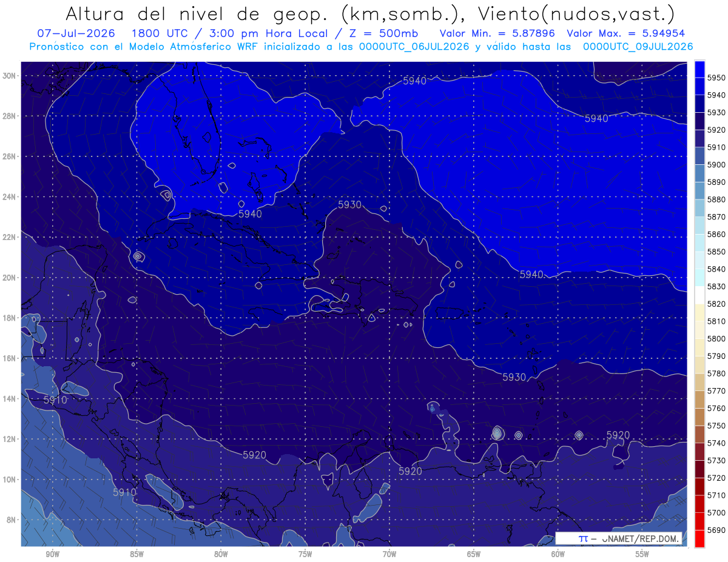Click the 20N latitude axis label

(x=8, y=278)
